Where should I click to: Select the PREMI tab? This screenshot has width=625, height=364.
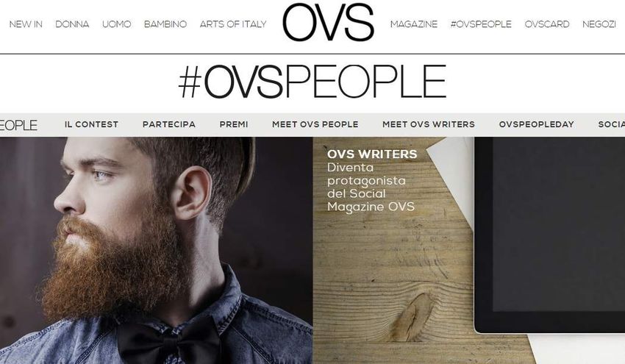(234, 124)
